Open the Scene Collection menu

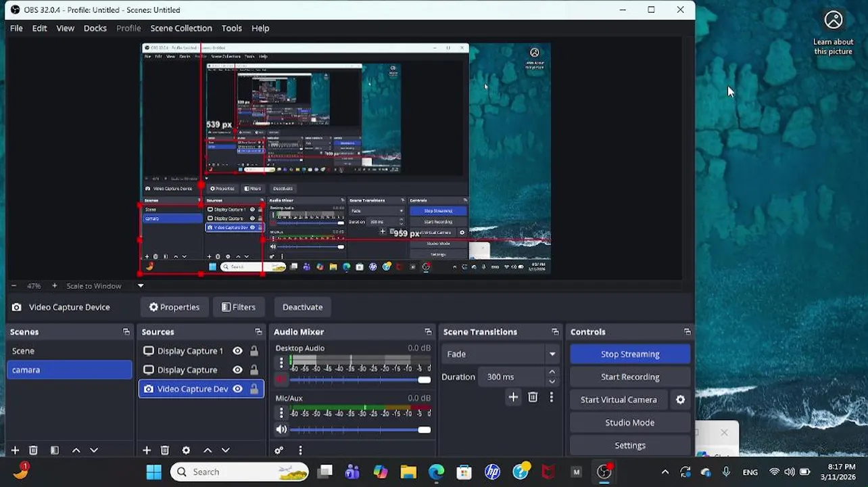click(x=181, y=28)
